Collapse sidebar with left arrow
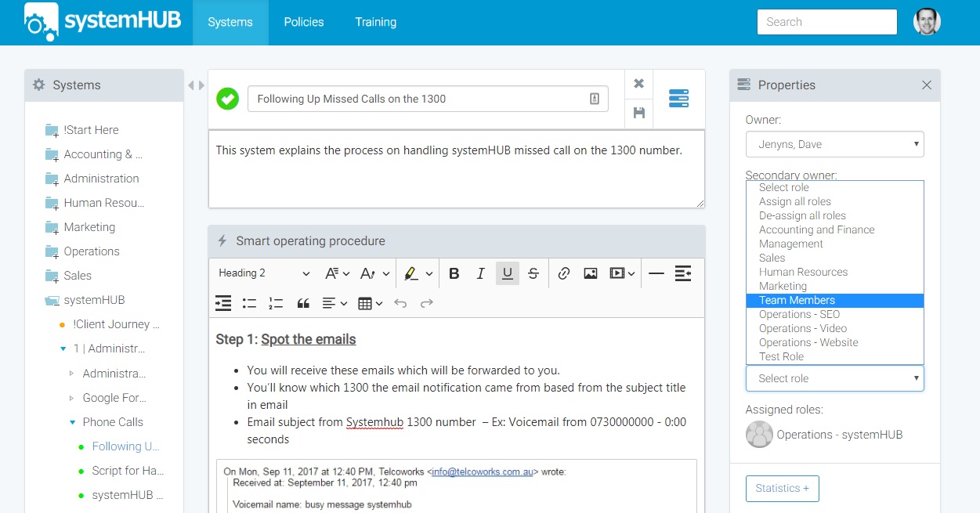This screenshot has width=980, height=513. pos(190,85)
